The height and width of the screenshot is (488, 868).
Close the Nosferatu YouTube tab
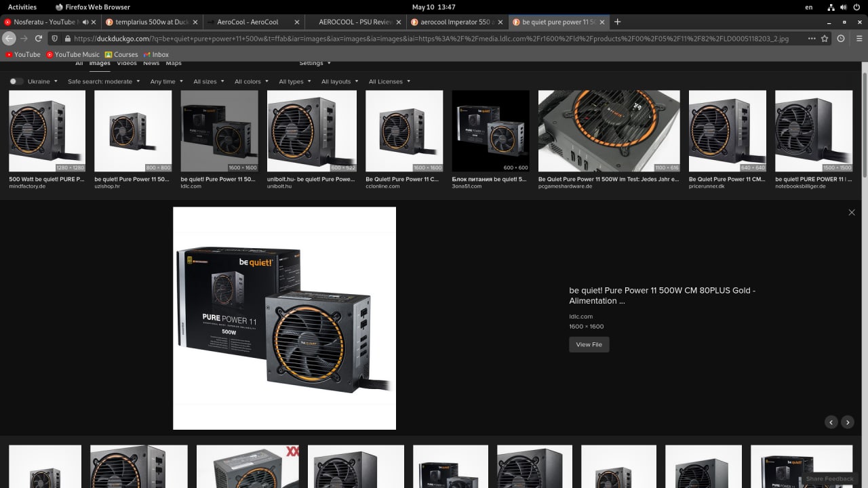(x=94, y=22)
